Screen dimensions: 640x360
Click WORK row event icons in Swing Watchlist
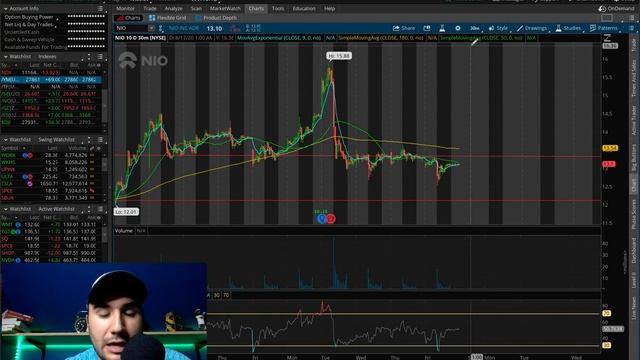tap(27, 155)
